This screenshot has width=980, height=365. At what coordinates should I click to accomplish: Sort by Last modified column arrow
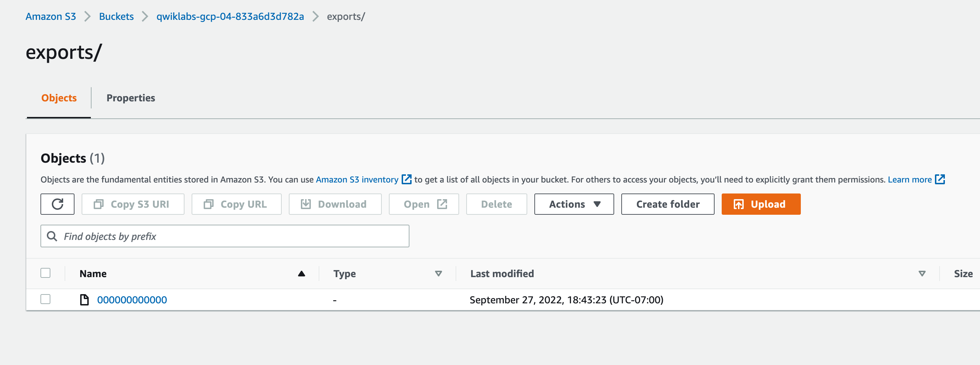pyautogui.click(x=922, y=274)
